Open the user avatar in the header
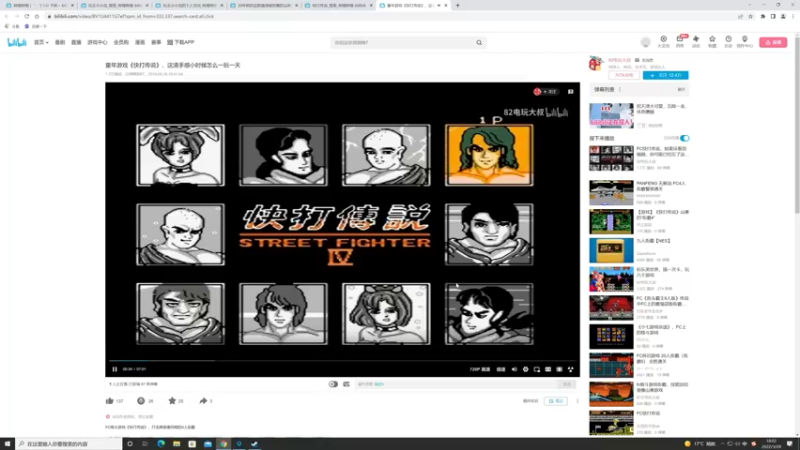The height and width of the screenshot is (450, 800). click(645, 42)
